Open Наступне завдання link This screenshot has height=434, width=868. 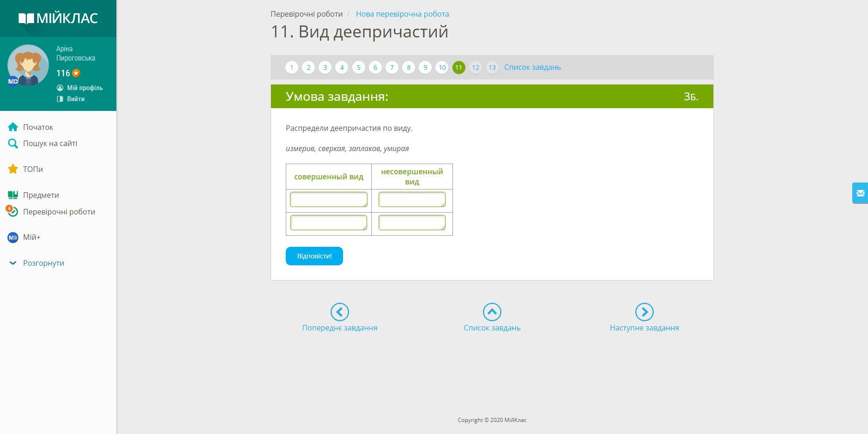pyautogui.click(x=645, y=328)
